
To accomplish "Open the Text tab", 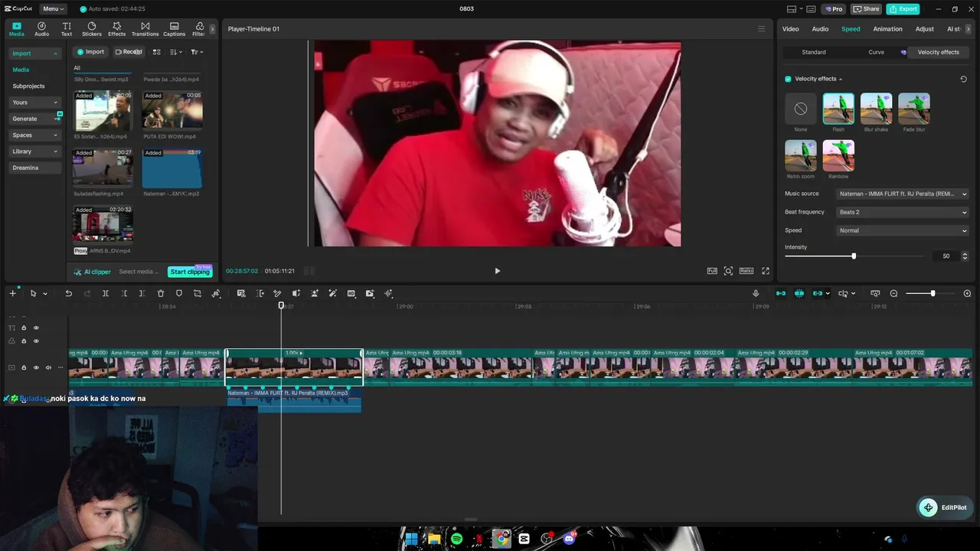I will [x=67, y=29].
